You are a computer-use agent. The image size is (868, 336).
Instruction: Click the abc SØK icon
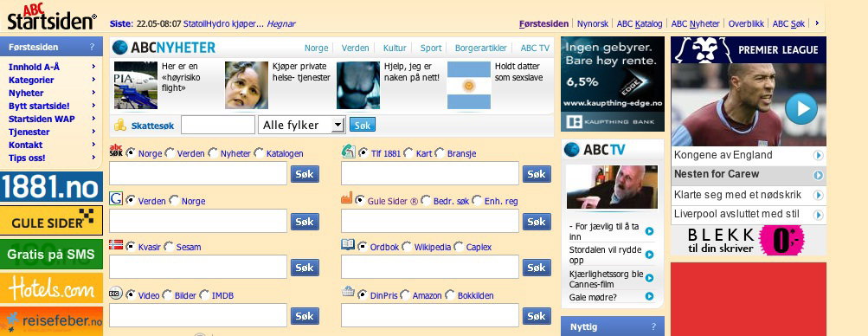tap(116, 150)
